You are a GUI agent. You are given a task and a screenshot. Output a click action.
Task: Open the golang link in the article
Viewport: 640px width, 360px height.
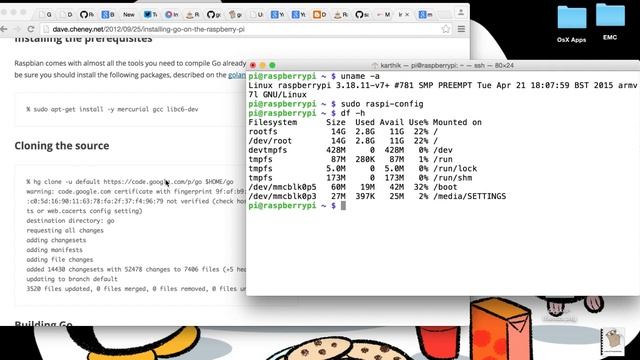tap(237, 75)
